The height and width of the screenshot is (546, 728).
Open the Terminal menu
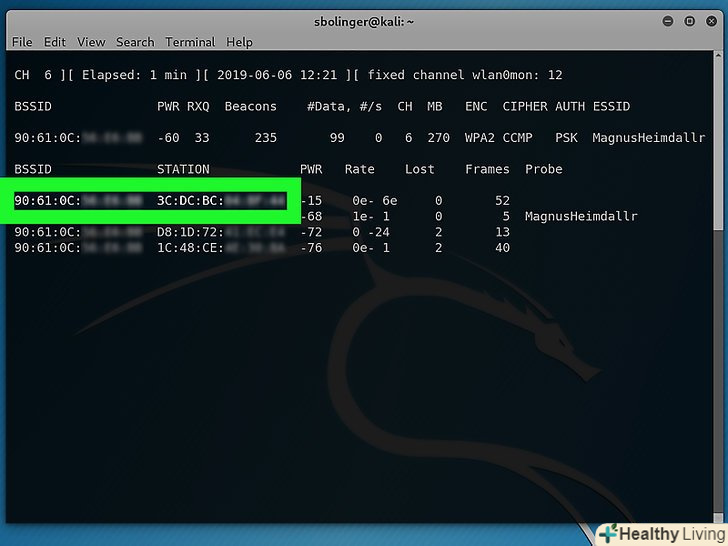[190, 42]
